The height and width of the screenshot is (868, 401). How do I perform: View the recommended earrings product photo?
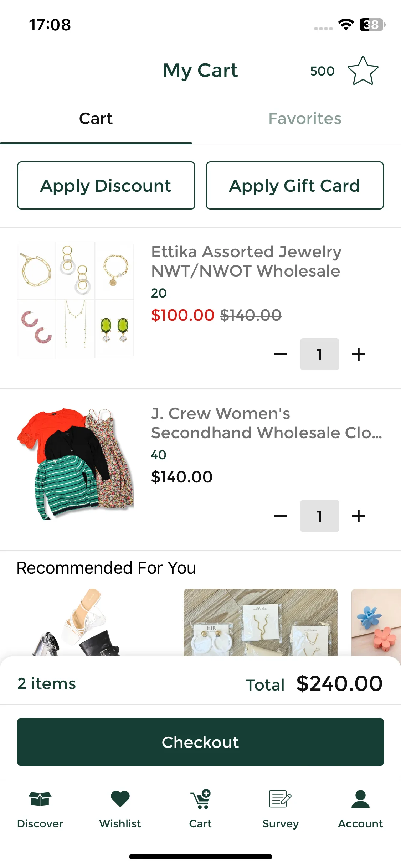click(260, 622)
